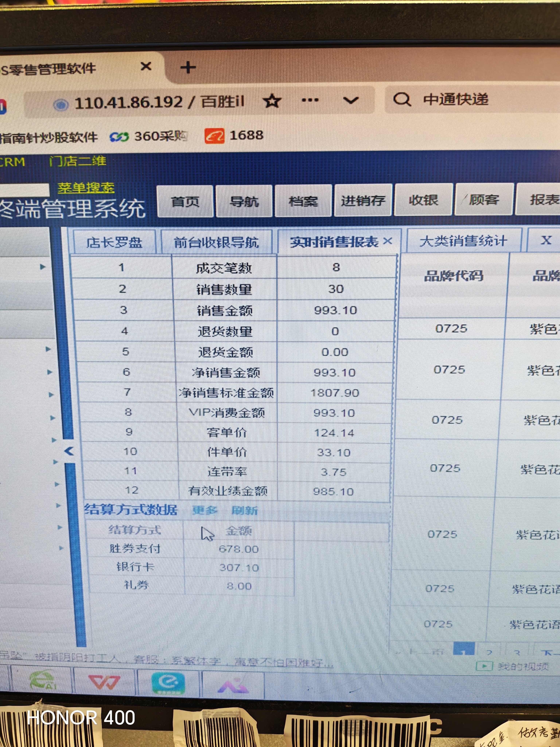Close the 实时销售报表 tab
Image resolution: width=560 pixels, height=747 pixels.
(388, 241)
